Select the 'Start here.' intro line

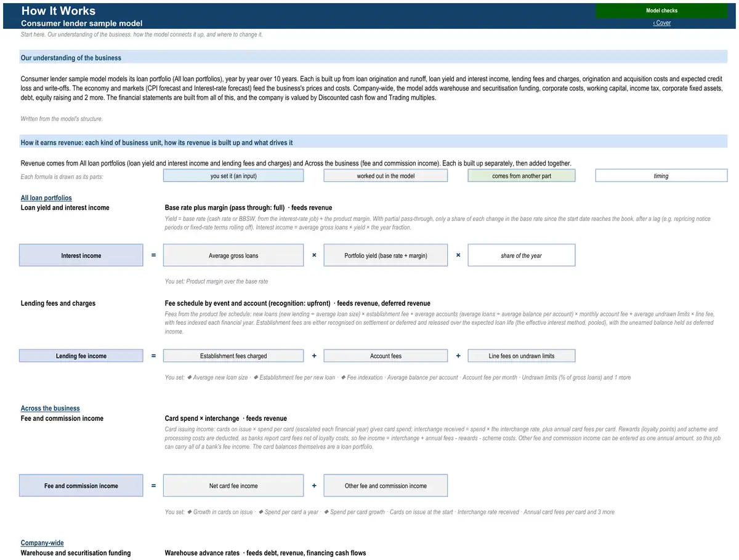(x=142, y=34)
